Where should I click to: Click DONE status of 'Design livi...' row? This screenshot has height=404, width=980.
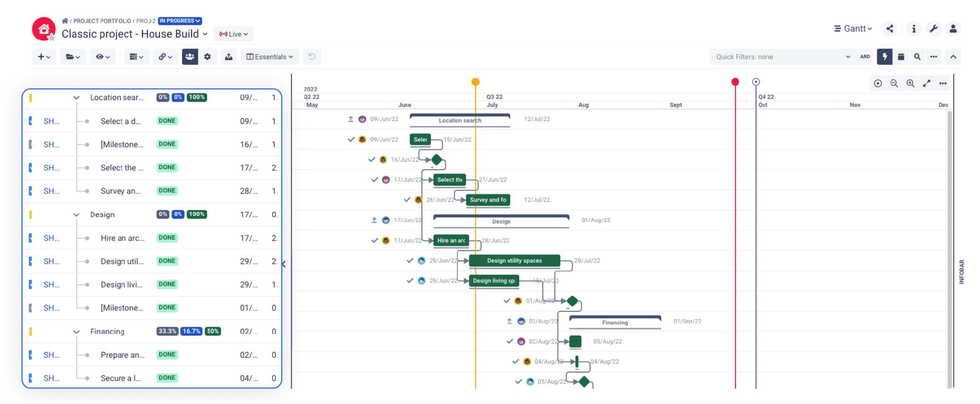click(167, 284)
